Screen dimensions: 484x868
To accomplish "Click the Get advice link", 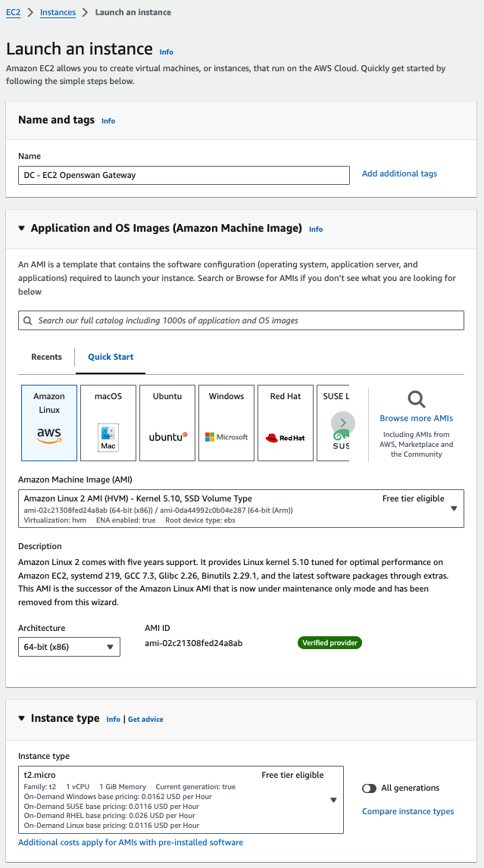I will click(x=145, y=719).
